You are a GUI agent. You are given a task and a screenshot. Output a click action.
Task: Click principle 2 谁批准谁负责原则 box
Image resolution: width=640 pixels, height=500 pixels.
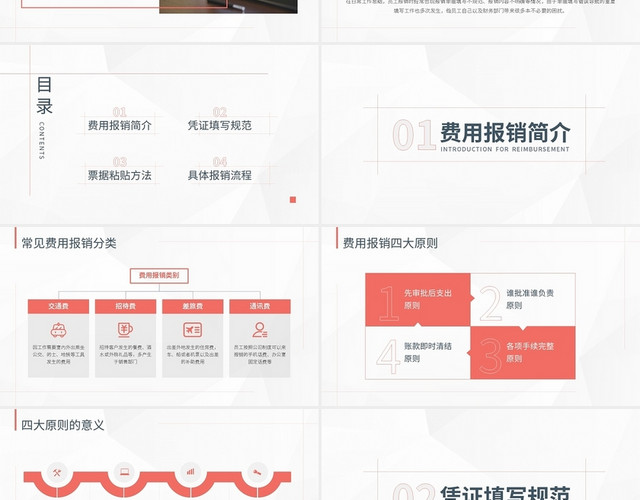coord(523,300)
